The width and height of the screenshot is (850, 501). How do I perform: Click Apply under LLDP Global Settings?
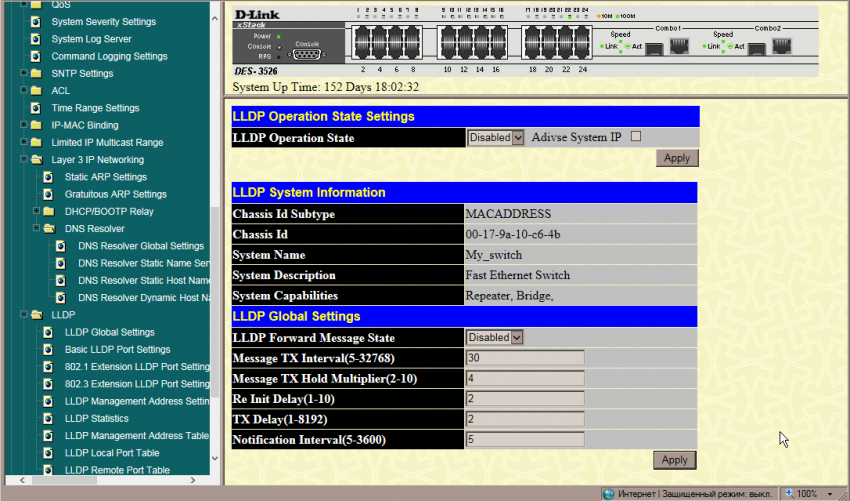click(x=675, y=460)
